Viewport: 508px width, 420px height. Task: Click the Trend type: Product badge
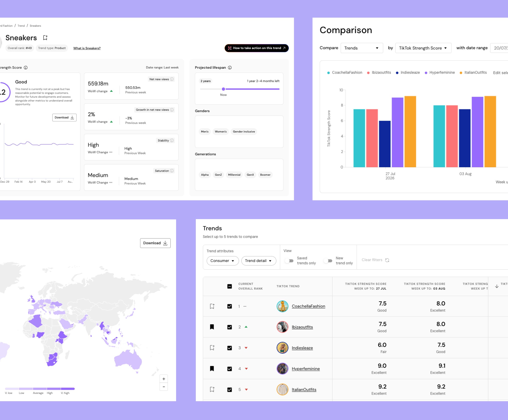pos(52,48)
